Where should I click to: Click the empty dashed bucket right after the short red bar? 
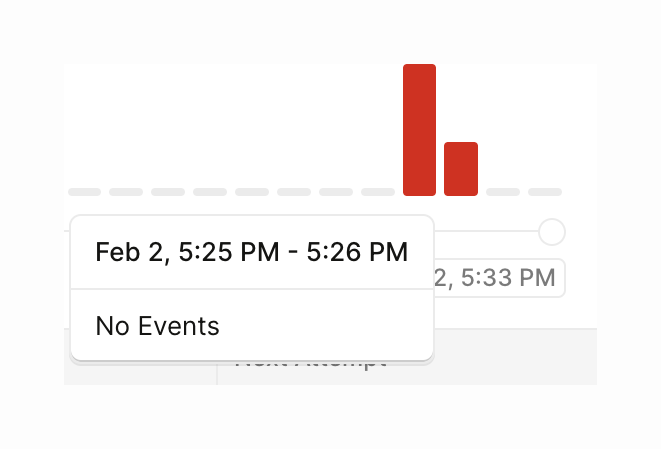pos(503,191)
